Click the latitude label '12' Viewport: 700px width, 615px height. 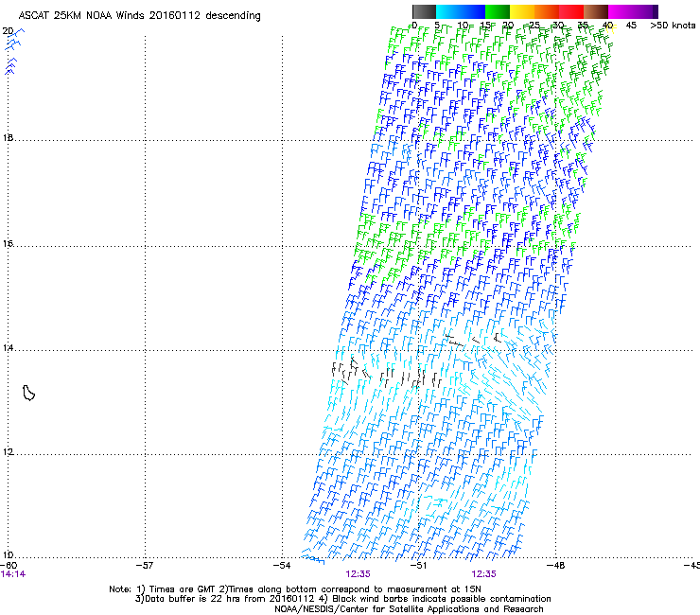pyautogui.click(x=8, y=452)
